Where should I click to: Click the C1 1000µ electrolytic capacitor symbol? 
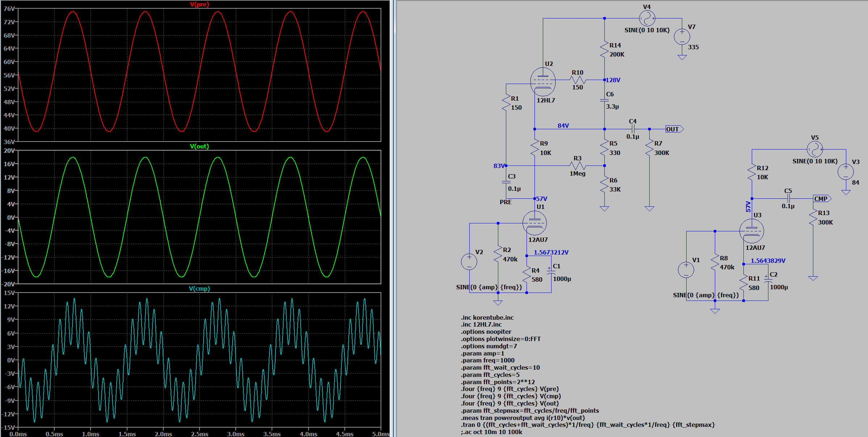[x=551, y=272]
